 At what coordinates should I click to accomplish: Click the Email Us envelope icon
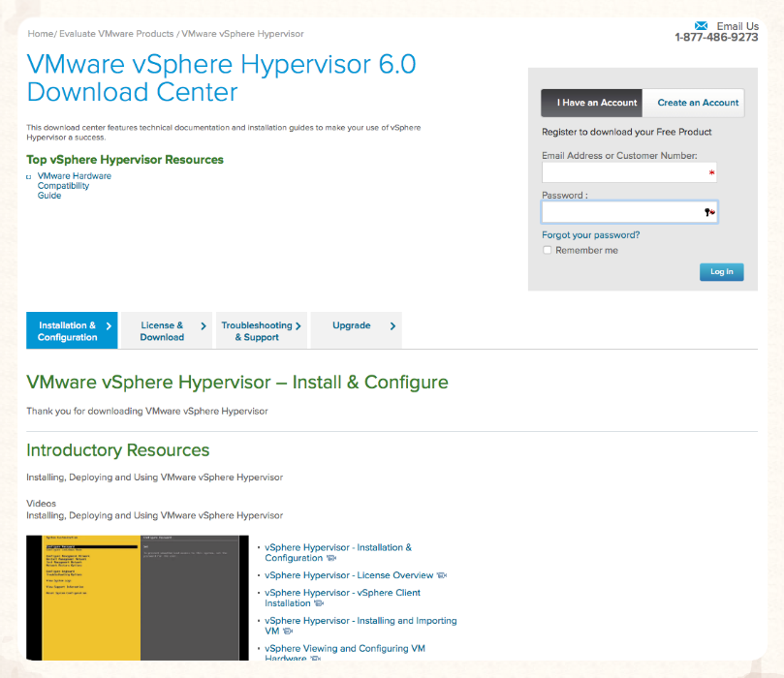click(x=701, y=26)
